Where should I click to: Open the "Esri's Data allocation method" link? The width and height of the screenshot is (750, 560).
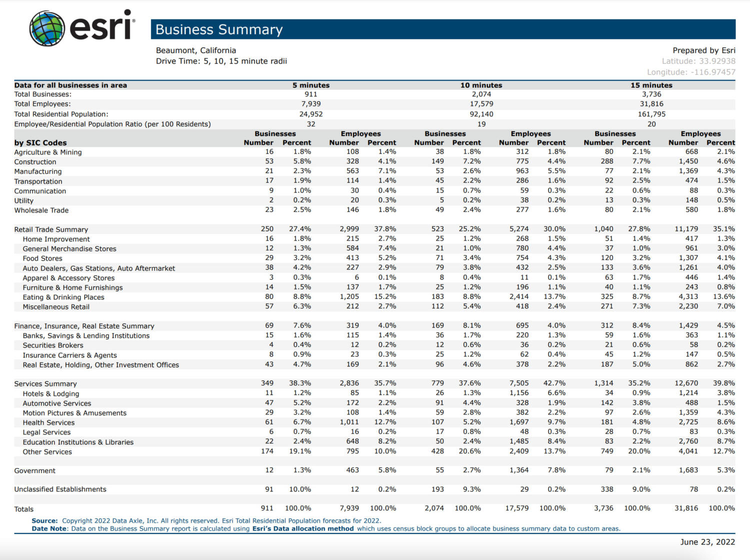(x=302, y=528)
